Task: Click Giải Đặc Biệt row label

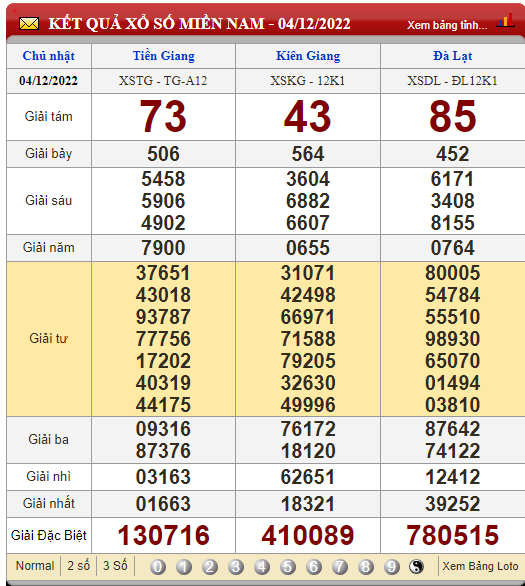Action: [x=49, y=535]
